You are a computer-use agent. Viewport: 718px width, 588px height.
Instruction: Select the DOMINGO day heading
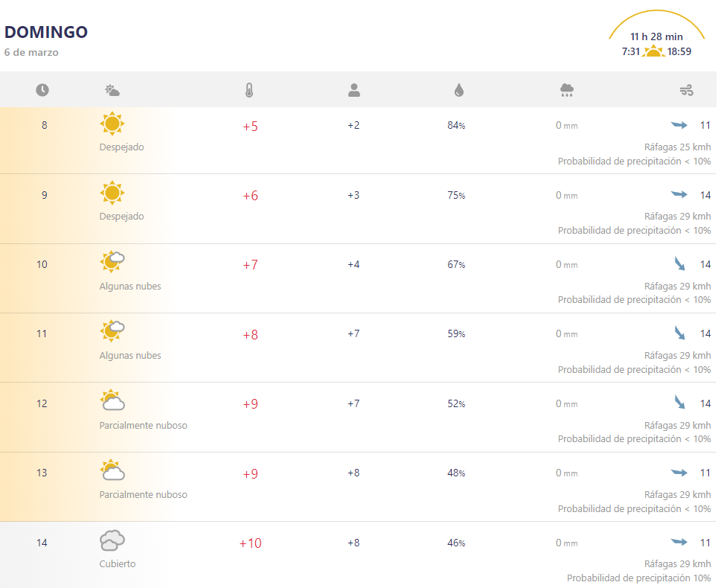46,32
